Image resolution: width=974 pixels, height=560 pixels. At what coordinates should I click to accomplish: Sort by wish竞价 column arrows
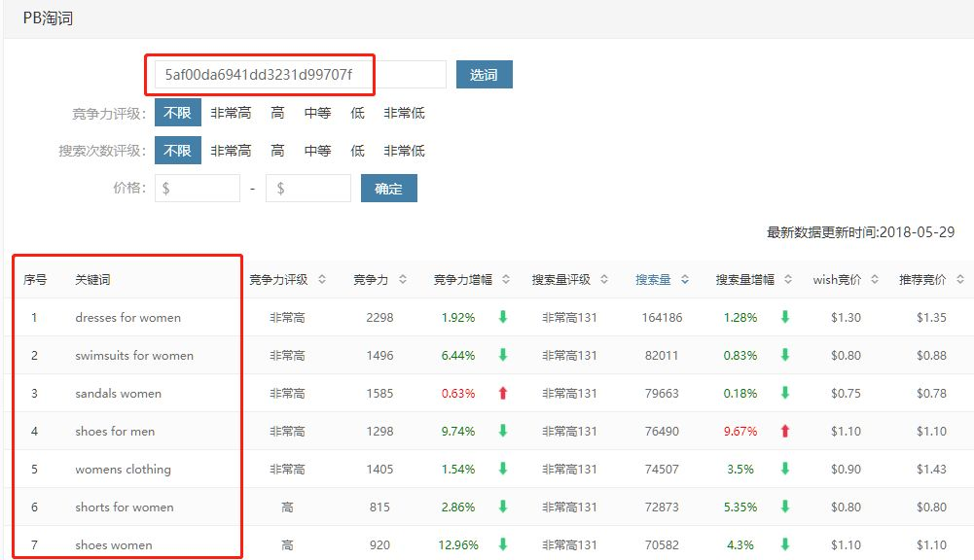pyautogui.click(x=875, y=279)
